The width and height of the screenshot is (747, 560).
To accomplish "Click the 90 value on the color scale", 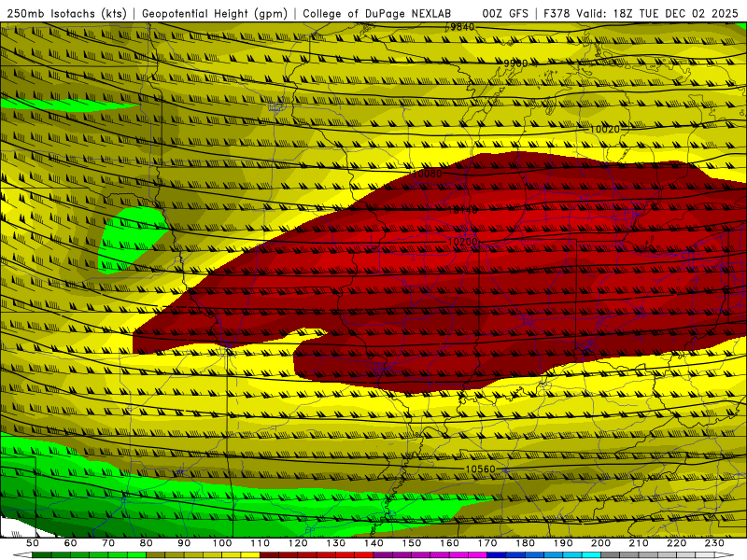I will 184,543.
